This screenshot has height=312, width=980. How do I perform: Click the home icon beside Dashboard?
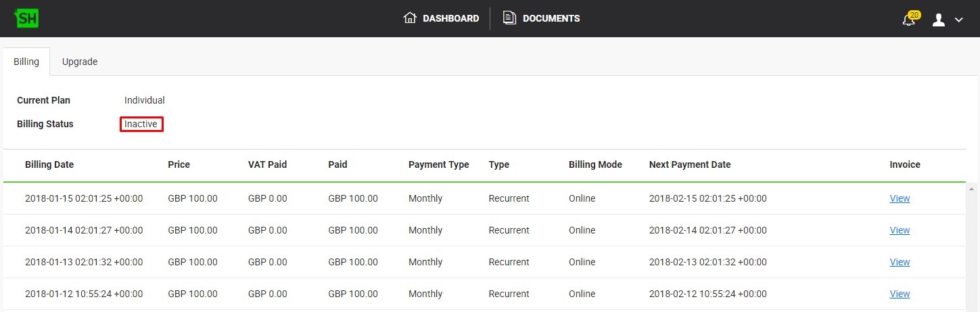pos(410,18)
